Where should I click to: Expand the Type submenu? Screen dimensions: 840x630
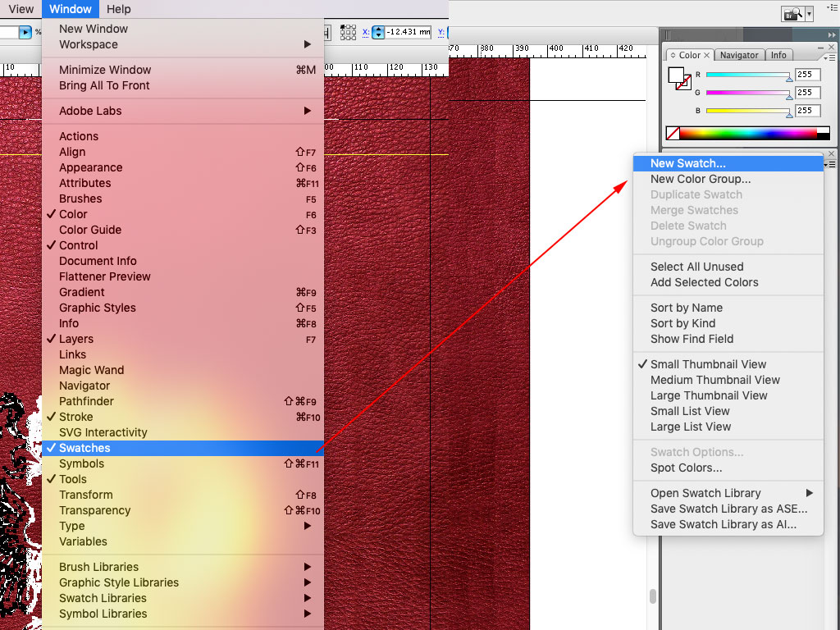[x=183, y=526]
